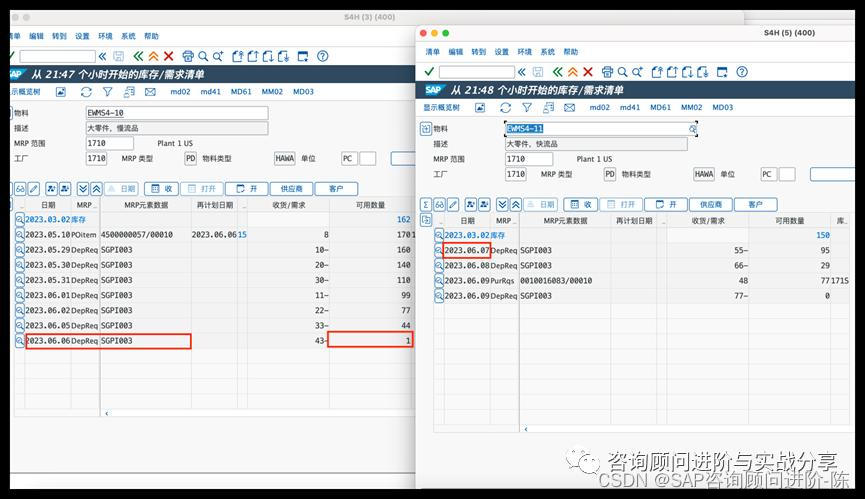Image resolution: width=865 pixels, height=499 pixels.
Task: Click 客户 button in S4H (3) window
Action: (336, 189)
